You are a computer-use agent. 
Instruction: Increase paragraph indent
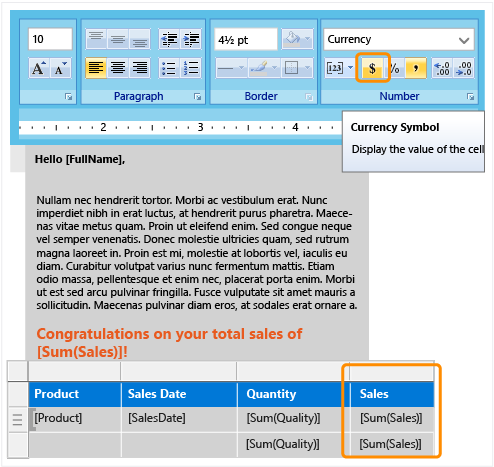pyautogui.click(x=191, y=39)
